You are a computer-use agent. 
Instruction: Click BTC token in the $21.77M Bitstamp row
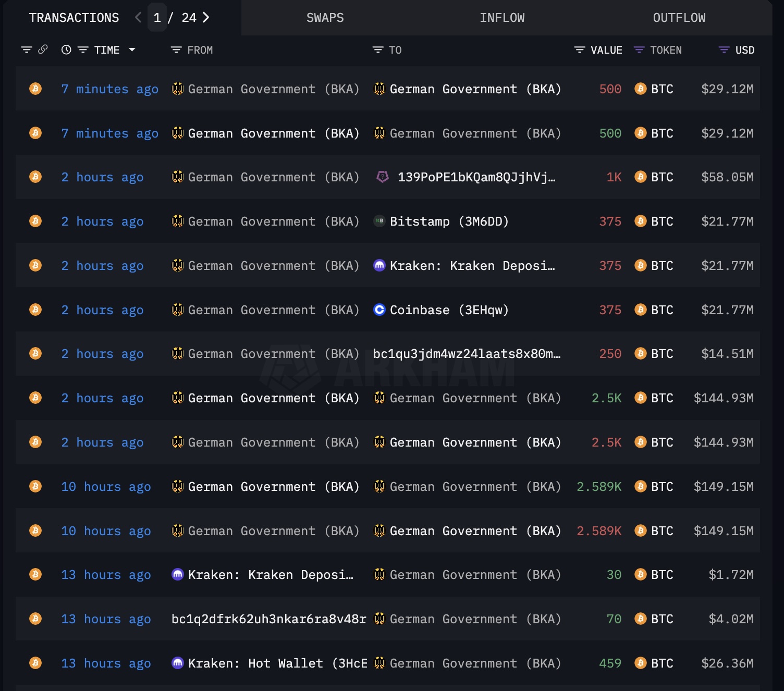click(654, 221)
